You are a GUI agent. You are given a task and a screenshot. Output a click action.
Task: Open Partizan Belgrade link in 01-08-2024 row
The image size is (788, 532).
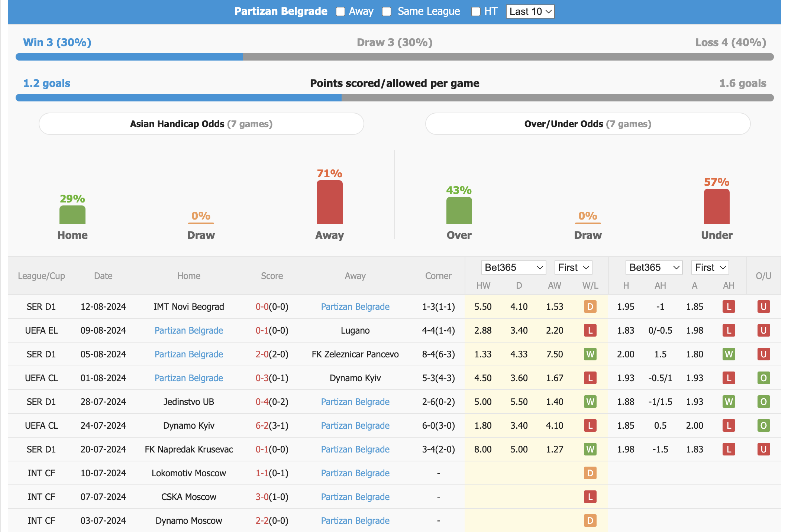189,378
